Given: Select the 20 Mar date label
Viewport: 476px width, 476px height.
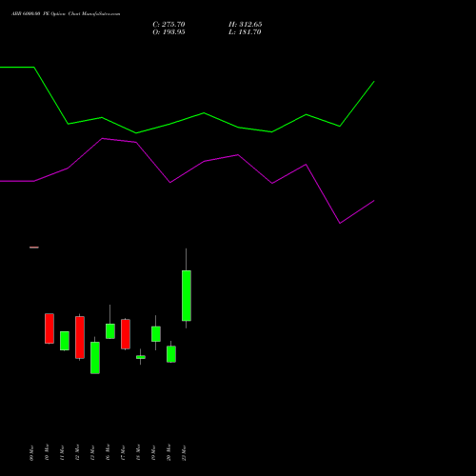Looking at the screenshot, I should pos(169,452).
